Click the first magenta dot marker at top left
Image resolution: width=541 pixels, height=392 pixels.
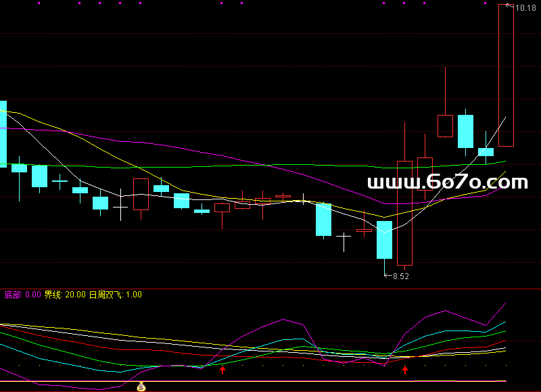pyautogui.click(x=7, y=2)
